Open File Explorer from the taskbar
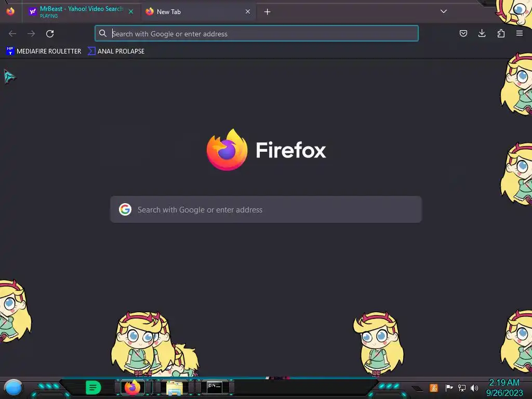This screenshot has height=399, width=532. coord(175,388)
